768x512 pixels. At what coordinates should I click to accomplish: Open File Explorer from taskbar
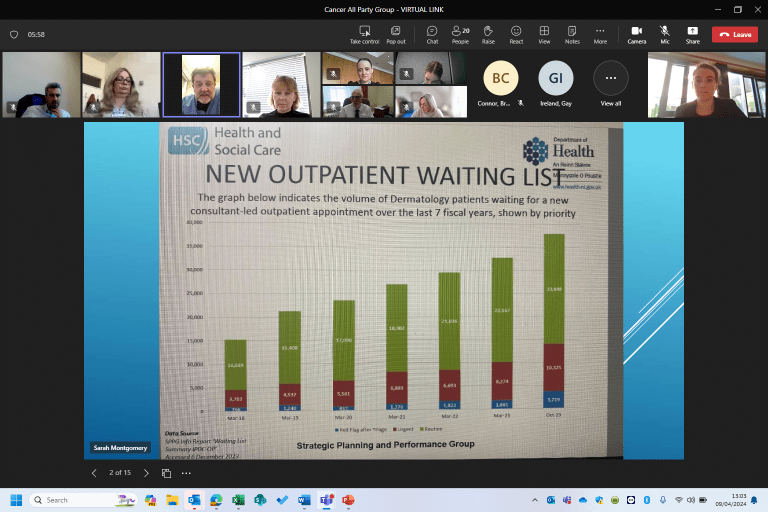[x=172, y=500]
